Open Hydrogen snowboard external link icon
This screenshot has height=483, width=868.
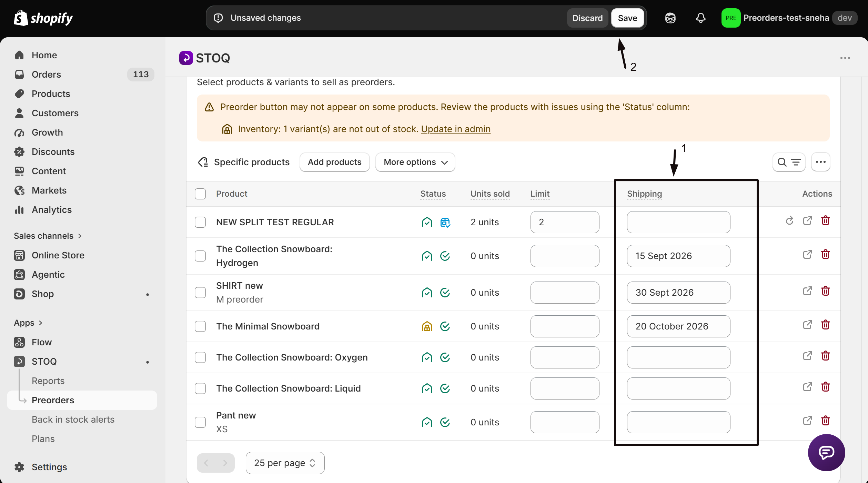coord(807,255)
